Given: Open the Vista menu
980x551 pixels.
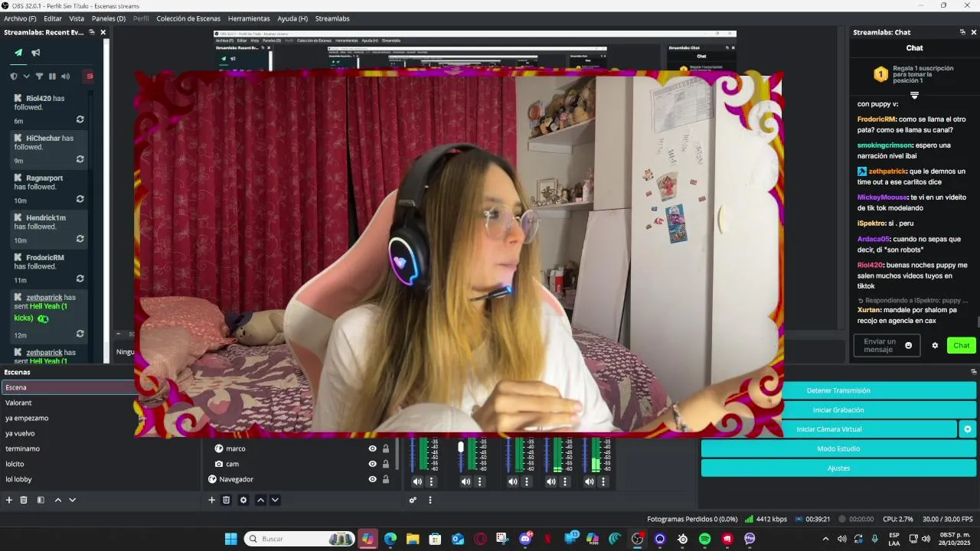Looking at the screenshot, I should pyautogui.click(x=77, y=18).
